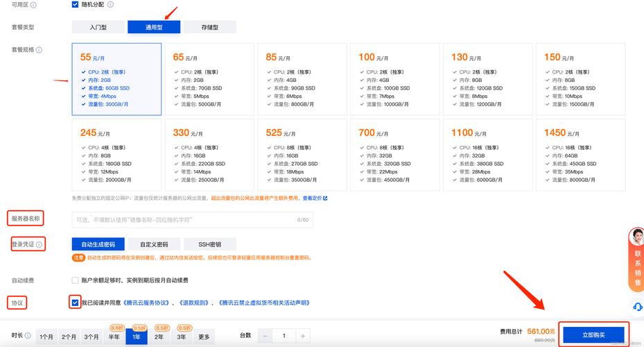
Task: Click the info icon beside 登录凭证
Action: [x=39, y=244]
